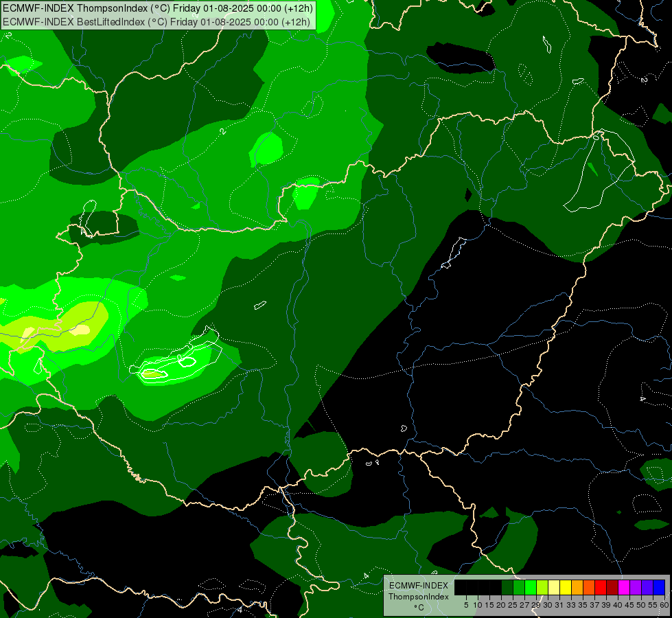Select the bright green 27–29 legend swatch
Screen dimensions: 672x618
531,587
